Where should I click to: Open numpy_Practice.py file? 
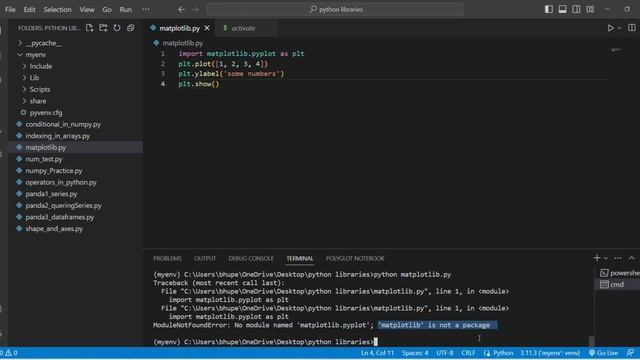tap(53, 171)
